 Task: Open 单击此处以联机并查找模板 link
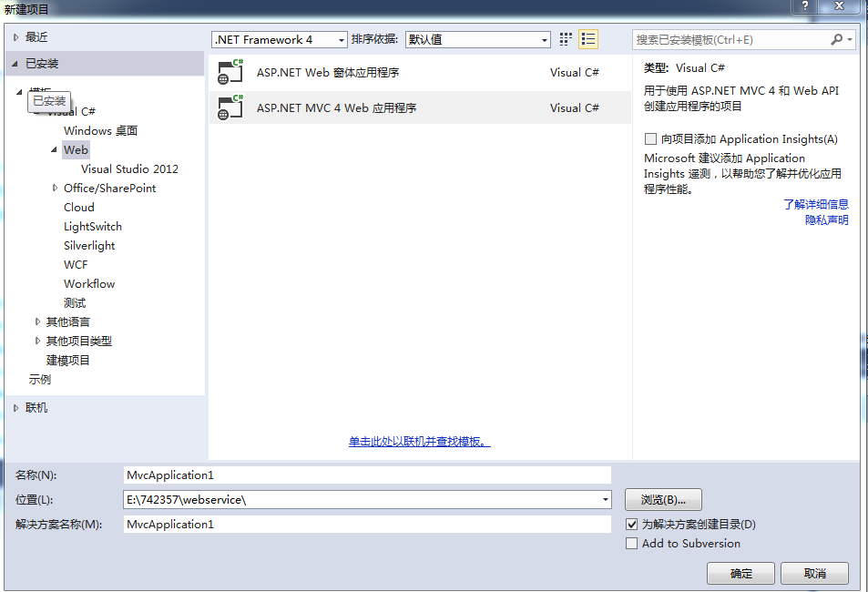click(420, 442)
